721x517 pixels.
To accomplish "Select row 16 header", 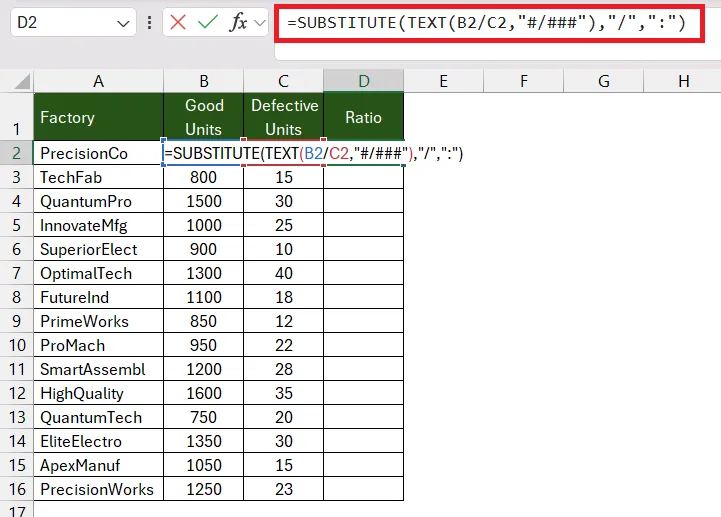I will (x=17, y=489).
